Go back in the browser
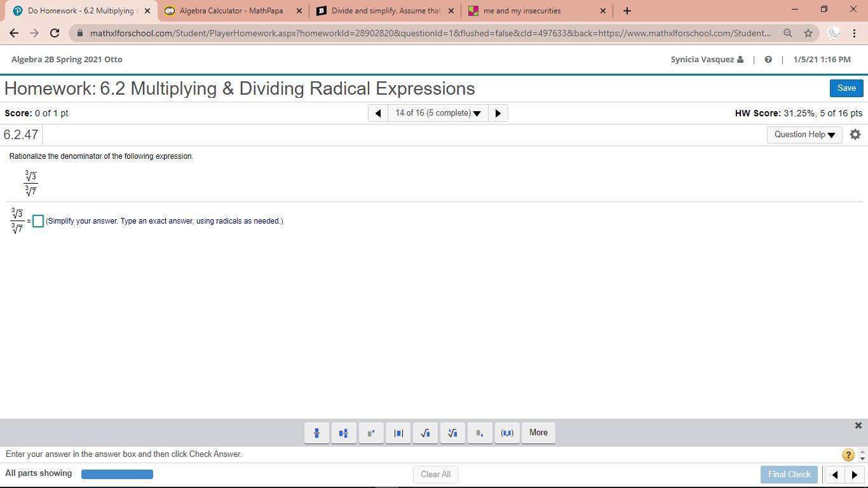 tap(14, 33)
